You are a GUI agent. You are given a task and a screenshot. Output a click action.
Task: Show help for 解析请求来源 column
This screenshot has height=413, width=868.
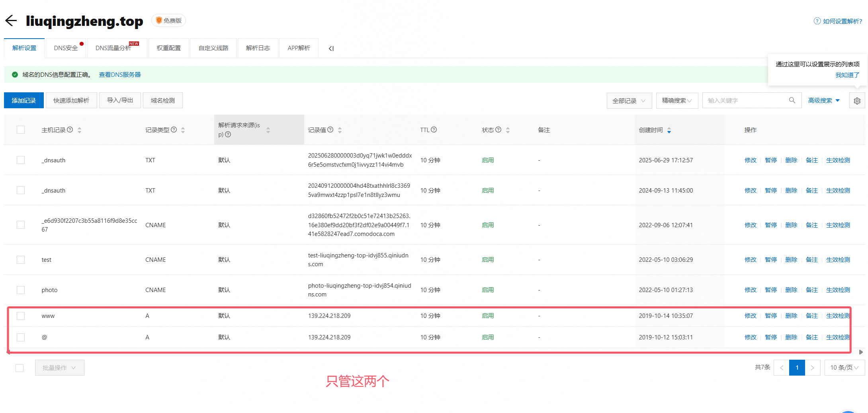(x=228, y=134)
